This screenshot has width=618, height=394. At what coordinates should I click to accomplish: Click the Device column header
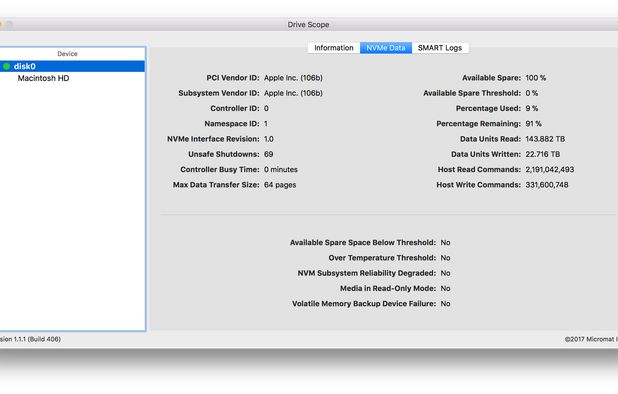tap(67, 54)
